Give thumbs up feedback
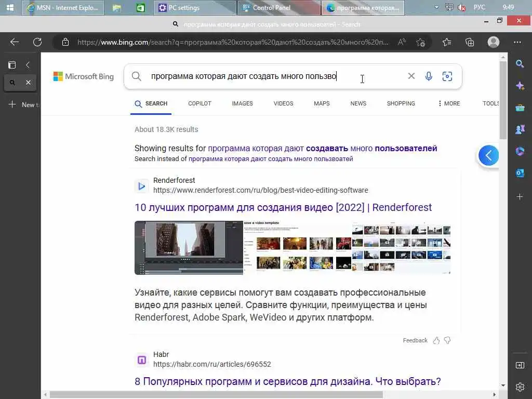 pyautogui.click(x=436, y=340)
